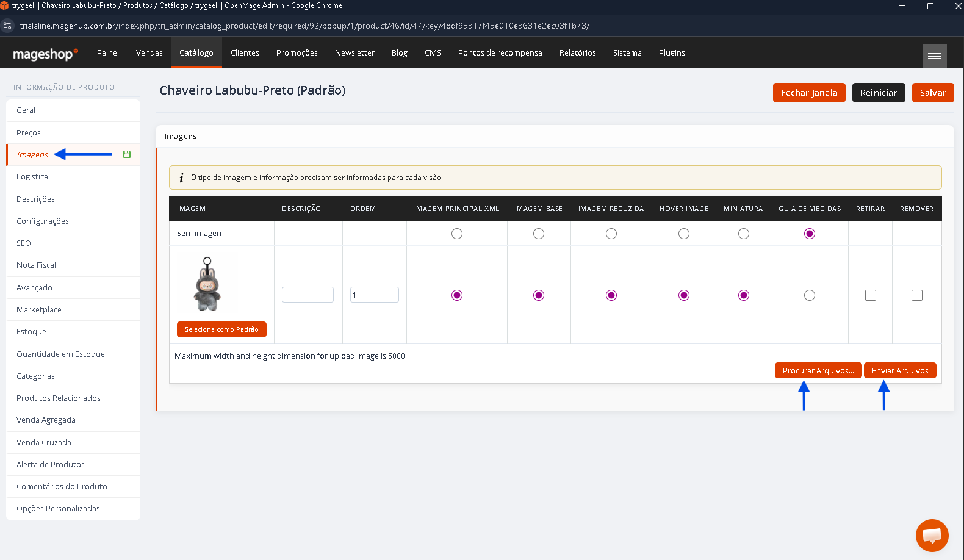Click the Ordem input field
This screenshot has height=560, width=964.
pyautogui.click(x=375, y=295)
